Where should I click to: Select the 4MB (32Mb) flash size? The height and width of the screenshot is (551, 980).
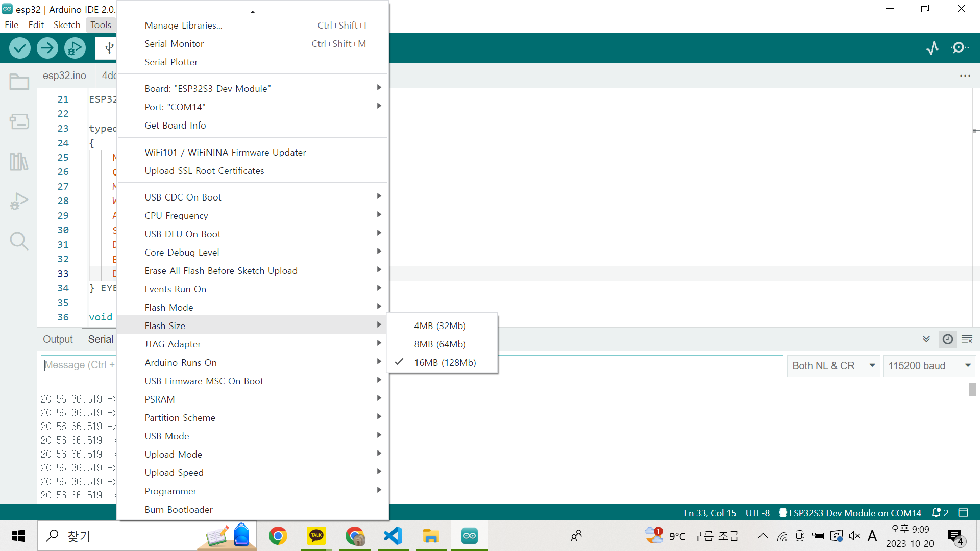(x=442, y=325)
